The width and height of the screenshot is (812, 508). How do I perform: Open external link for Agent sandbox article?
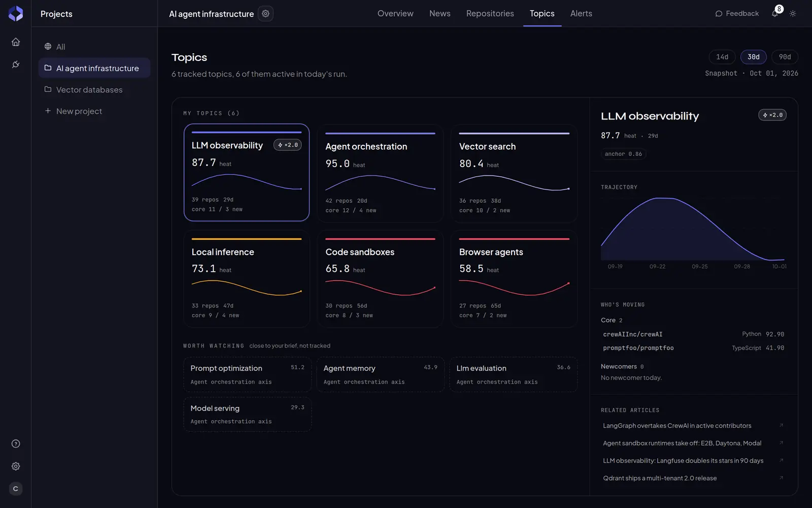[x=781, y=443]
